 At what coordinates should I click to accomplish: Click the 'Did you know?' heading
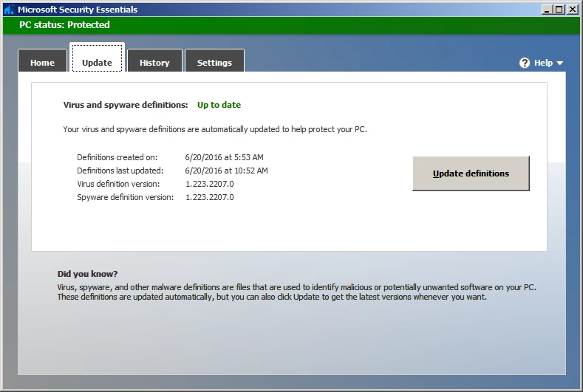(x=87, y=274)
